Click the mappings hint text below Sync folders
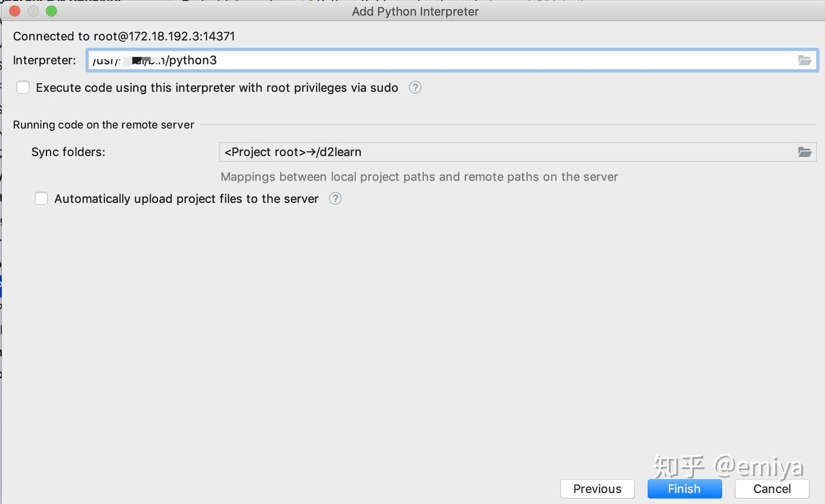 (x=419, y=177)
